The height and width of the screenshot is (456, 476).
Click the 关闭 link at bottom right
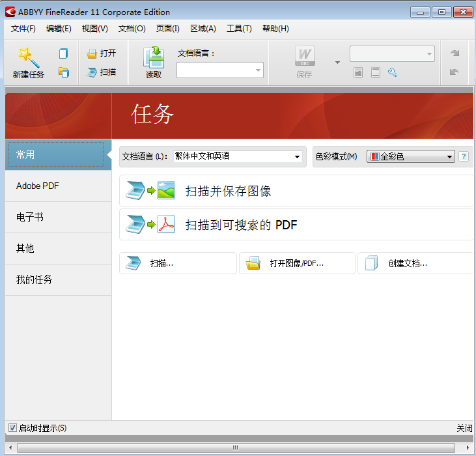(464, 428)
